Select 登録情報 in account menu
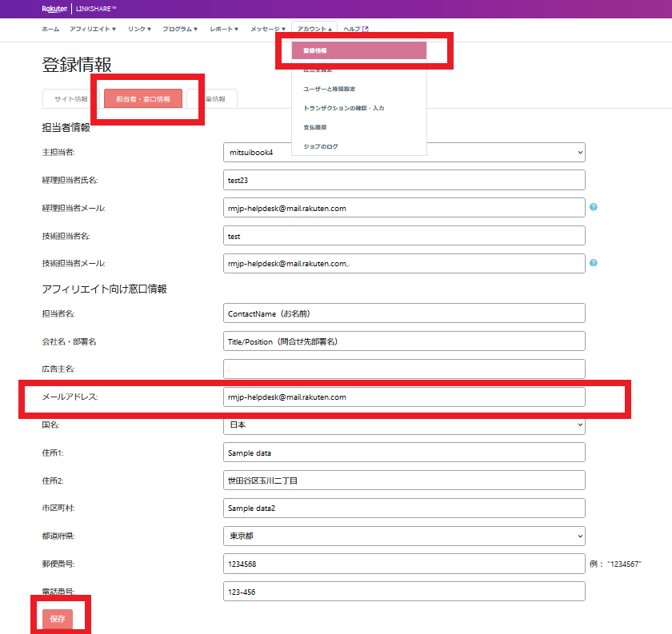 click(359, 50)
